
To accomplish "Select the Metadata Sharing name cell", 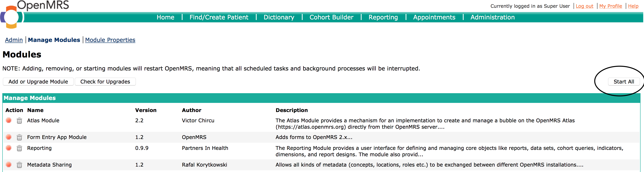I will [x=49, y=165].
